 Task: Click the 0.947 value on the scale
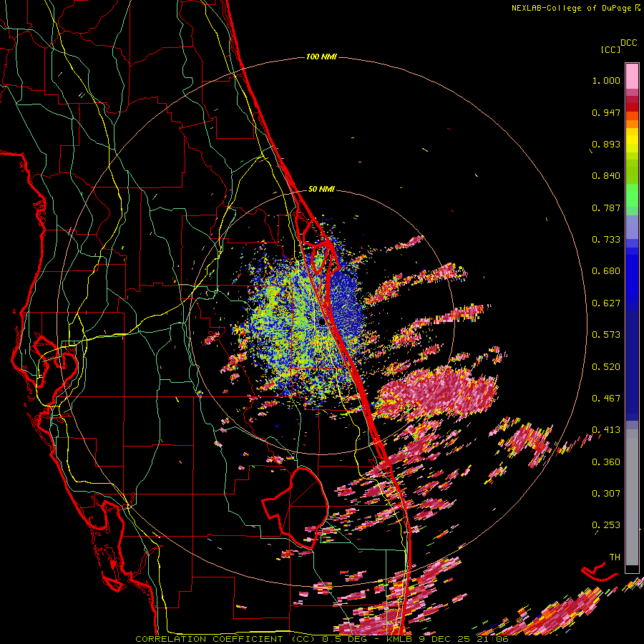click(606, 112)
